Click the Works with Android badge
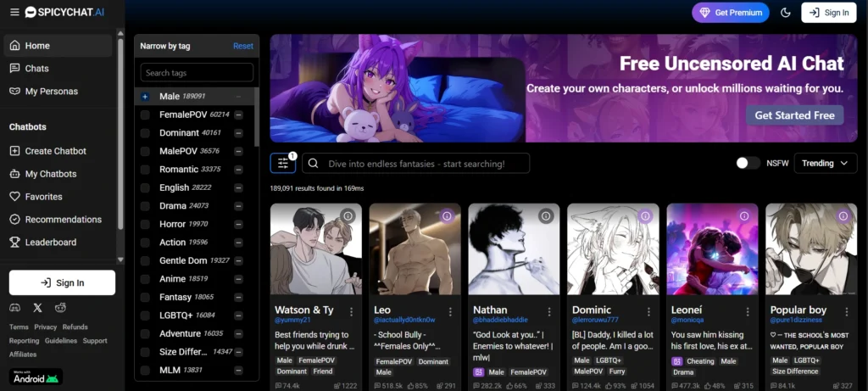The image size is (868, 391). click(36, 377)
